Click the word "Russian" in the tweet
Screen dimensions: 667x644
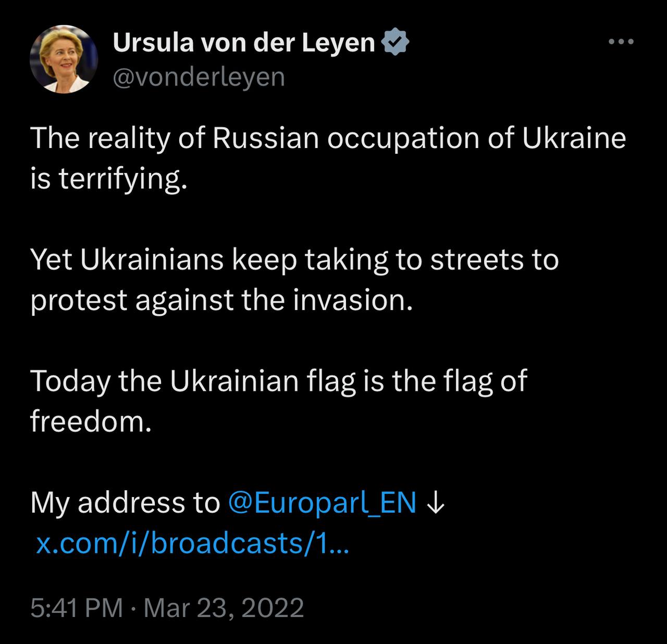(265, 139)
